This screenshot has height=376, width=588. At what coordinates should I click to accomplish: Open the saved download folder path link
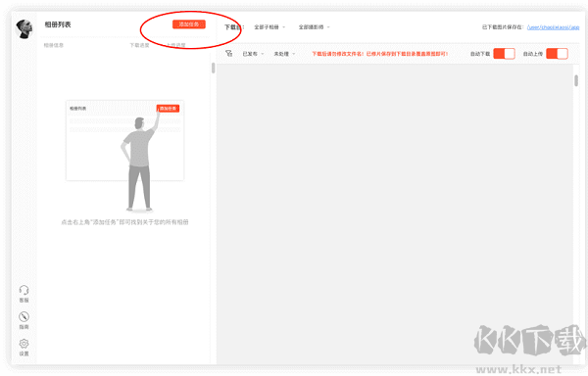(553, 27)
